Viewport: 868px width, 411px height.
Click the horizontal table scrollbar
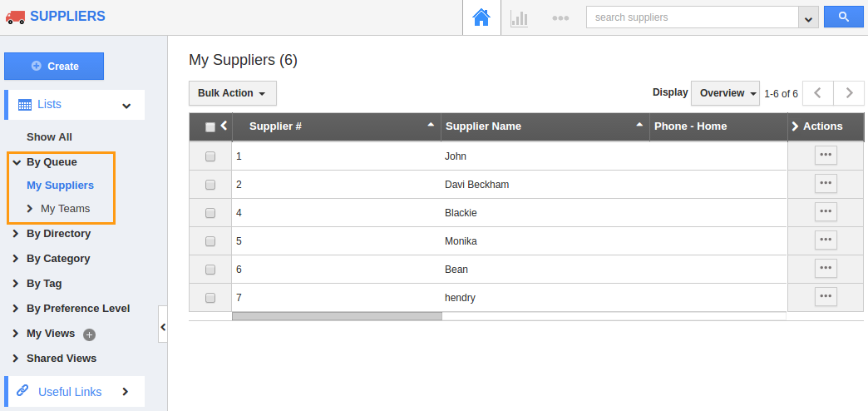337,316
